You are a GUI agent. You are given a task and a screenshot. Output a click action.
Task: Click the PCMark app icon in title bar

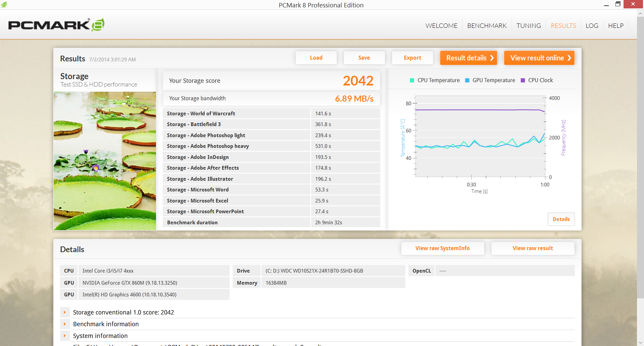click(x=4, y=4)
